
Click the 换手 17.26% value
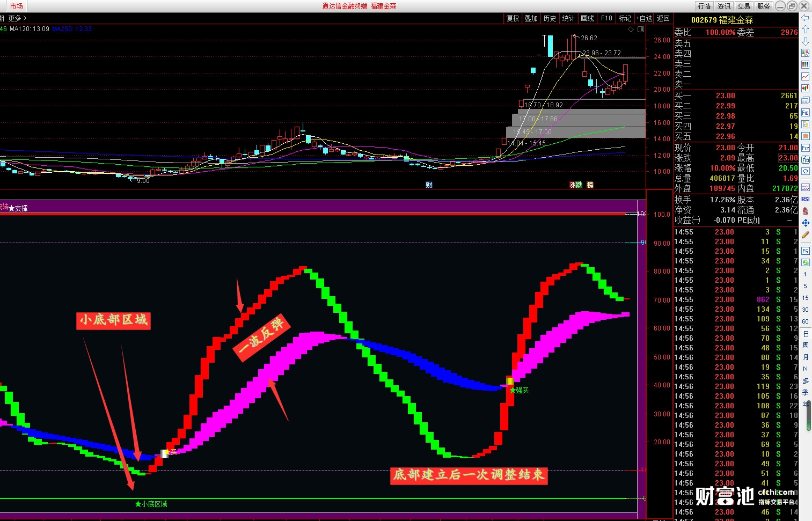tap(722, 200)
